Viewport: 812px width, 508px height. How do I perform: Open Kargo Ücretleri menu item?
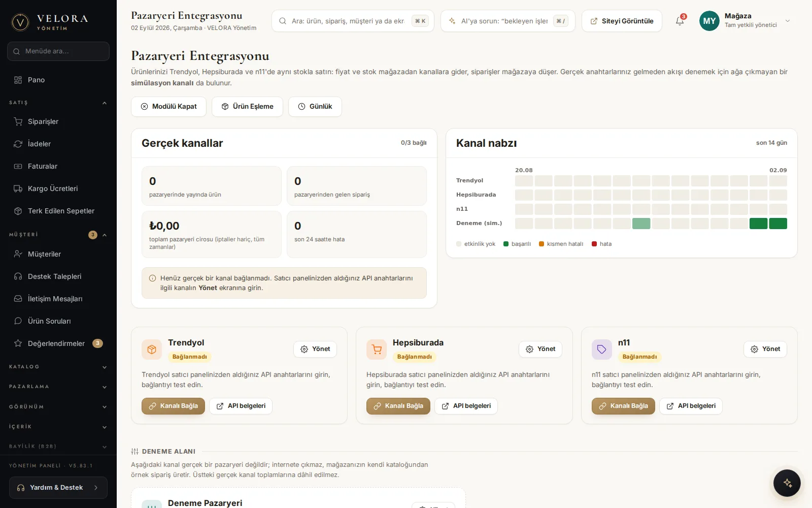click(58, 188)
